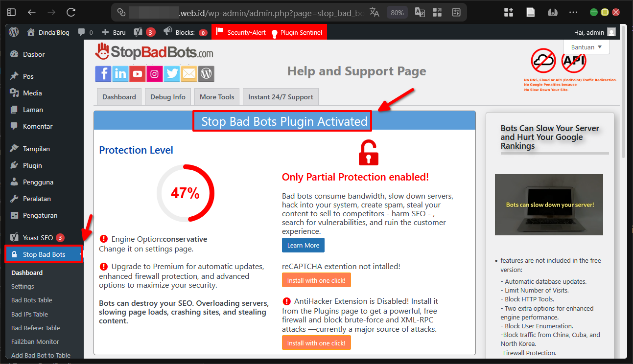This screenshot has width=633, height=364.
Task: Open the Instant 24/7 Support tab
Action: [280, 96]
